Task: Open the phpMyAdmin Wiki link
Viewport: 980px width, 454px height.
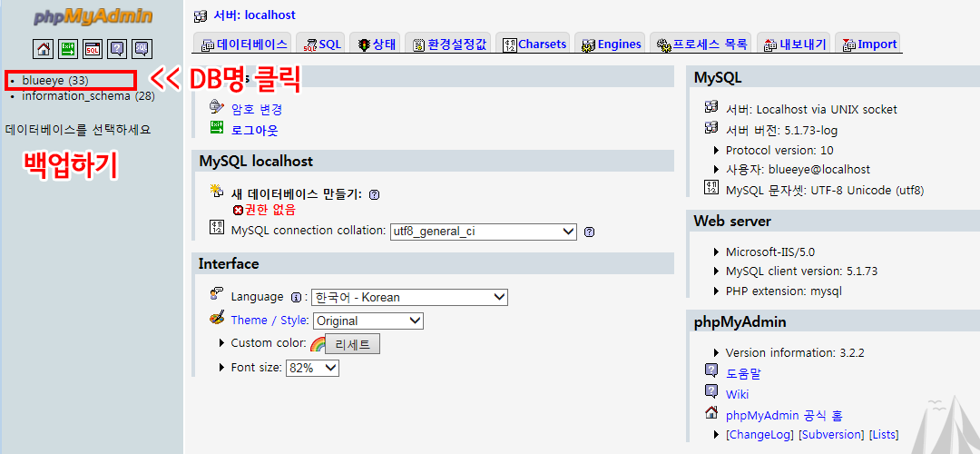Action: [x=737, y=394]
